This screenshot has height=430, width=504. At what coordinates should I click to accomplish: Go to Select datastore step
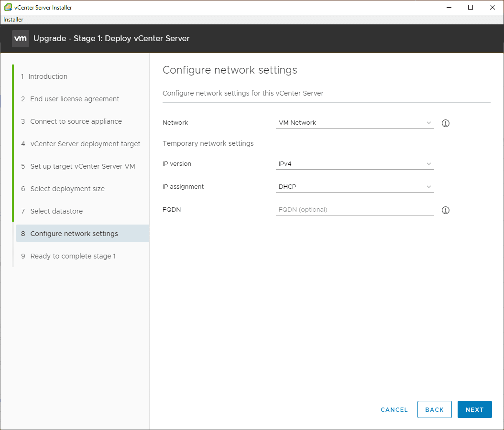click(56, 211)
